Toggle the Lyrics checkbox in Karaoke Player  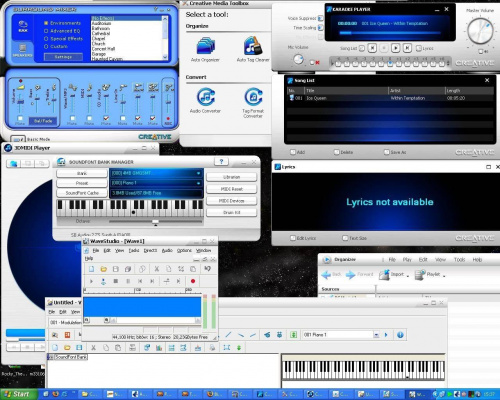(x=419, y=48)
